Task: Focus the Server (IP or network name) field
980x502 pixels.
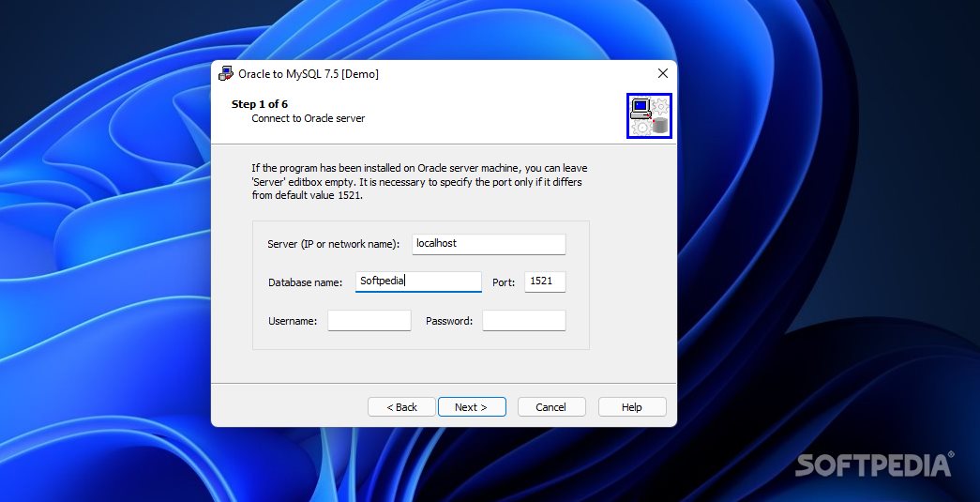Action: pos(489,244)
